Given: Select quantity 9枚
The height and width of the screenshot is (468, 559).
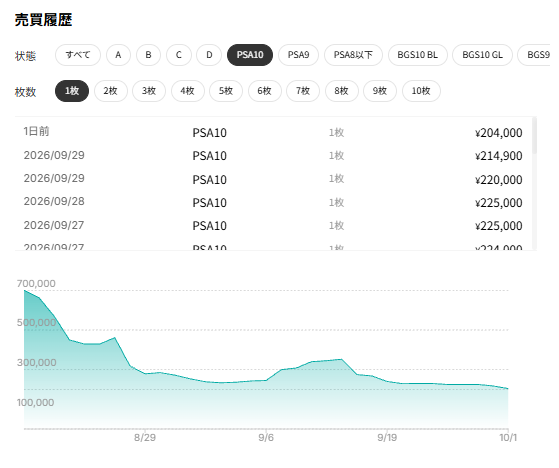Looking at the screenshot, I should 380,91.
